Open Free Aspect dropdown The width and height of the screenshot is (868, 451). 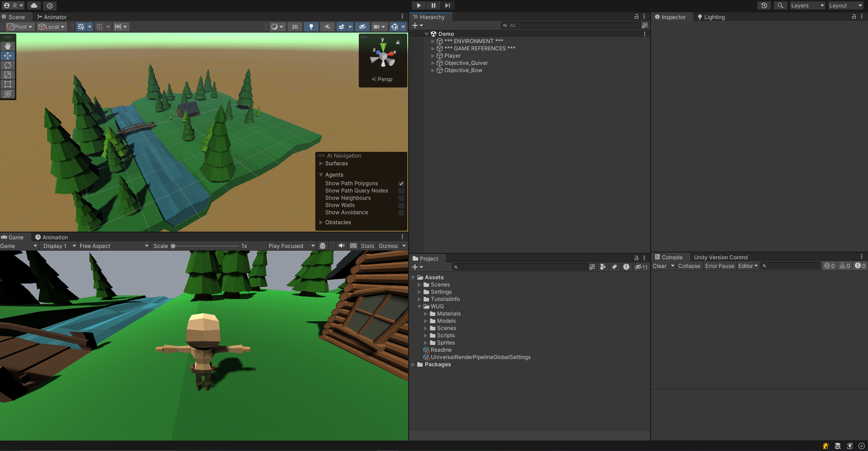tap(114, 246)
